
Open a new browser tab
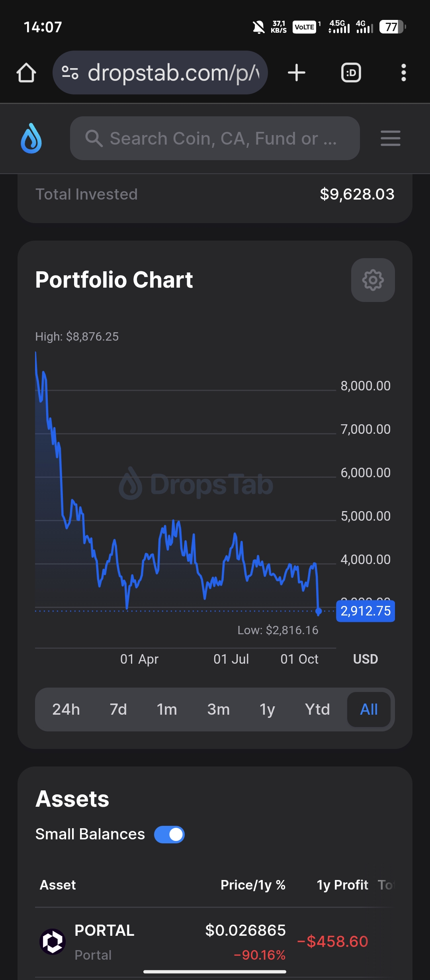point(297,73)
